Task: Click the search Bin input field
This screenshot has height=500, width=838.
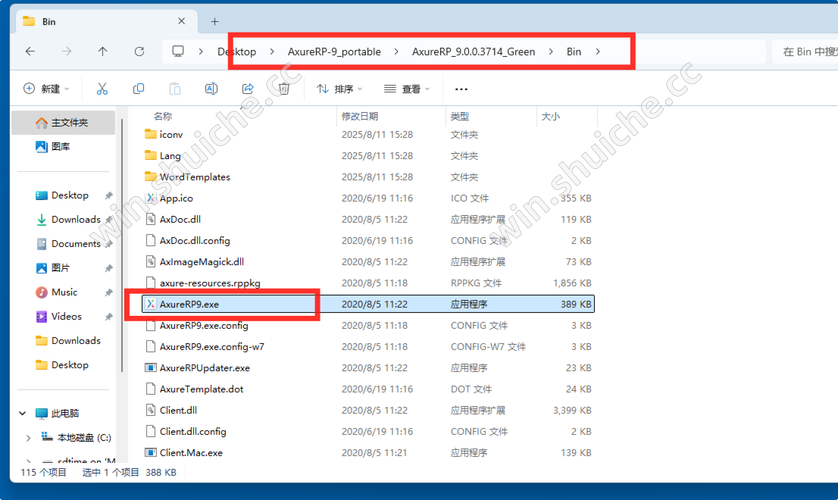Action: pos(805,52)
